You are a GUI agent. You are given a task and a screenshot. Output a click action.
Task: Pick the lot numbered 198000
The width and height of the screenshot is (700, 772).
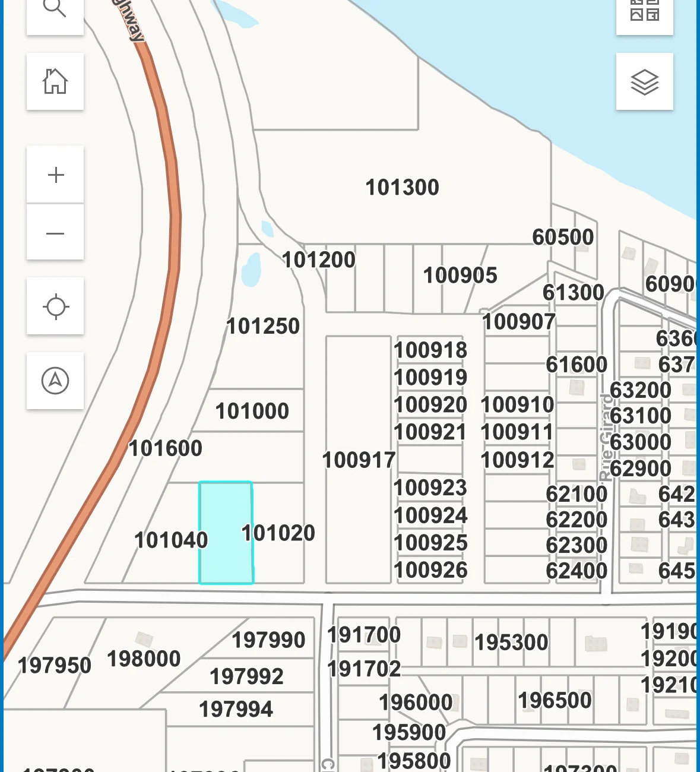pyautogui.click(x=144, y=659)
